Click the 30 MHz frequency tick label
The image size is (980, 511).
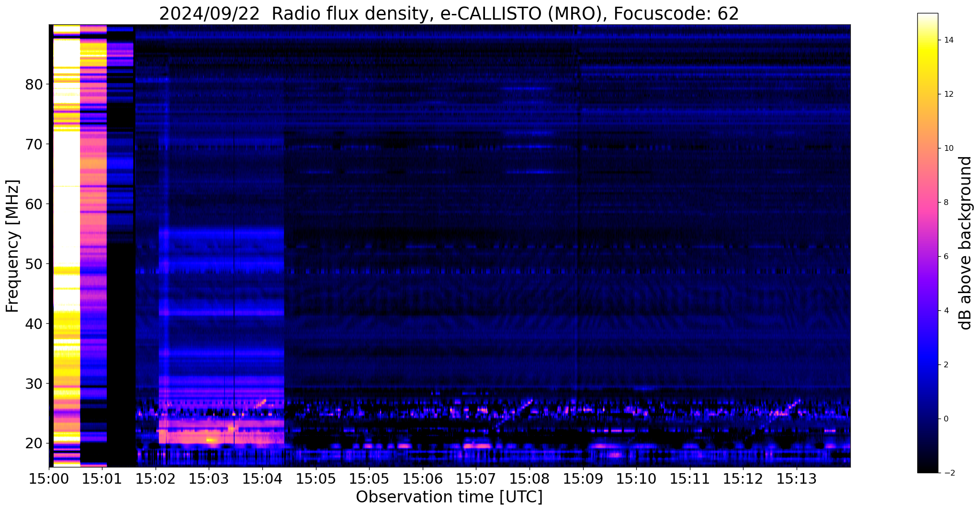tap(34, 384)
